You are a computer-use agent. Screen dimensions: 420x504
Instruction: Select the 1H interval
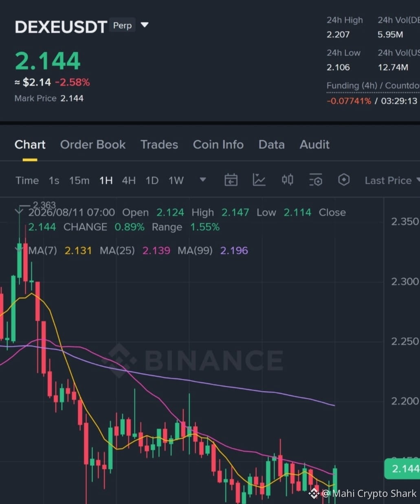pyautogui.click(x=106, y=180)
